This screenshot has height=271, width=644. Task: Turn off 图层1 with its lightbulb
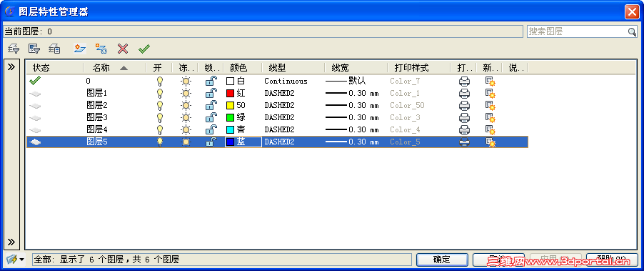(160, 94)
